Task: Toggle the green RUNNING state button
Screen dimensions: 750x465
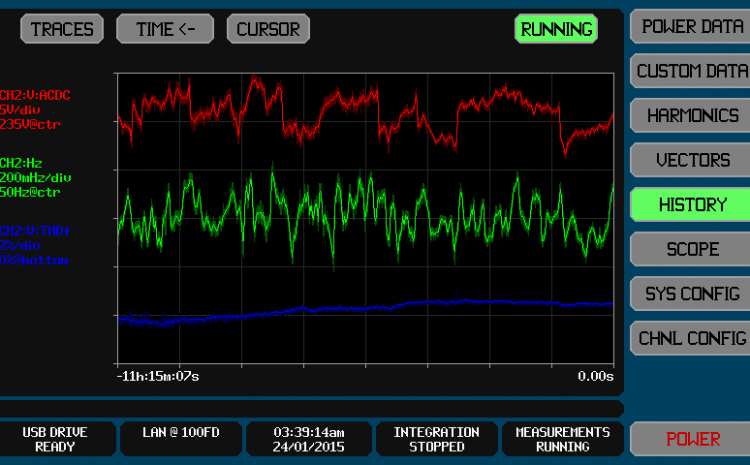Action: coord(556,29)
